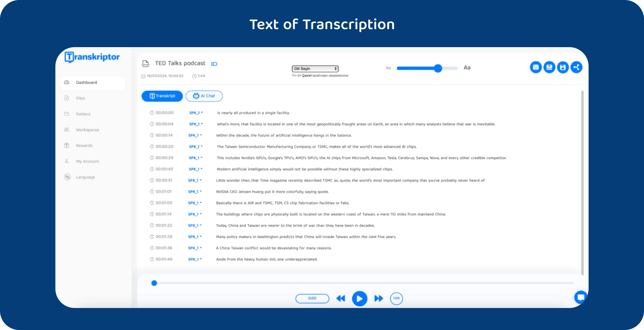Play the audio recording
The width and height of the screenshot is (644, 330).
point(359,299)
